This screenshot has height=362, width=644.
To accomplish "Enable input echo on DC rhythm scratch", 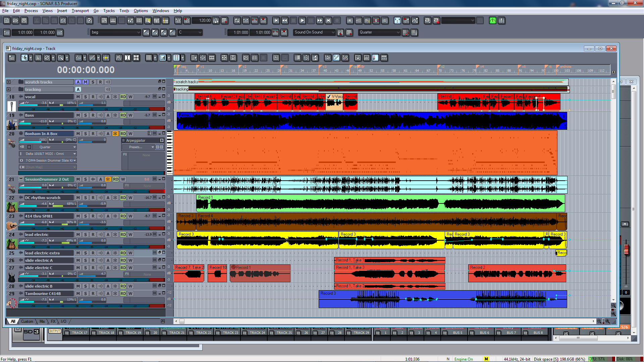I will (x=100, y=198).
